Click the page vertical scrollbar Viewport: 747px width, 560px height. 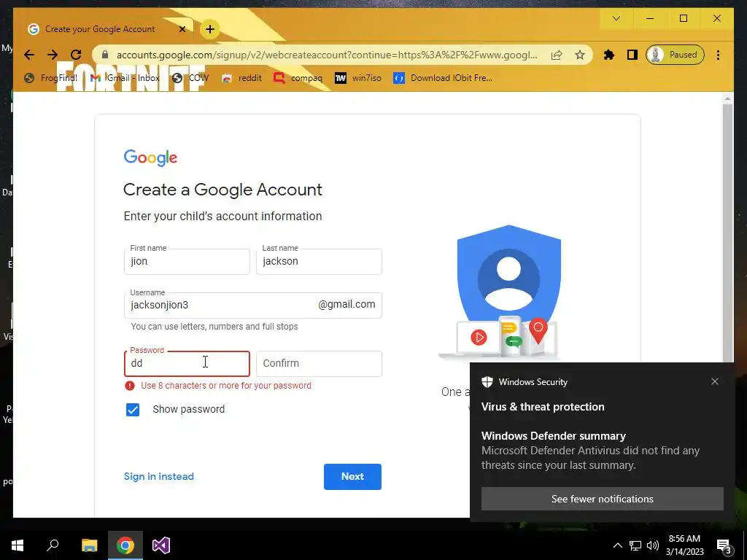click(727, 233)
